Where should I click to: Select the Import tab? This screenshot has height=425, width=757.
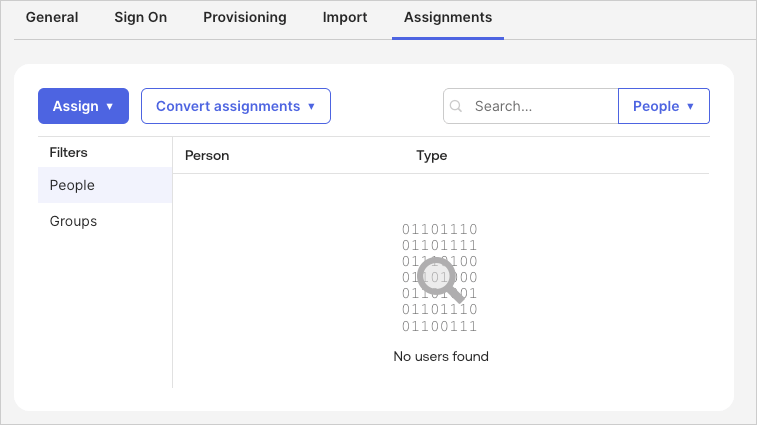tap(345, 18)
